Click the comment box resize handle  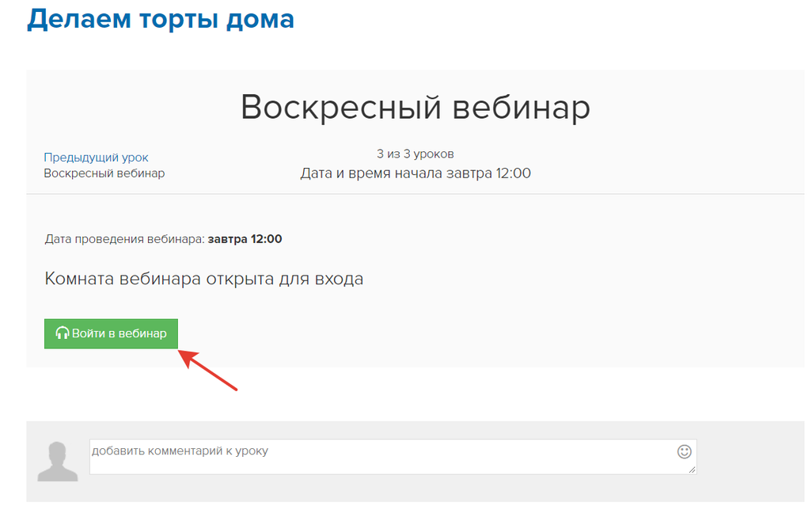pyautogui.click(x=692, y=470)
